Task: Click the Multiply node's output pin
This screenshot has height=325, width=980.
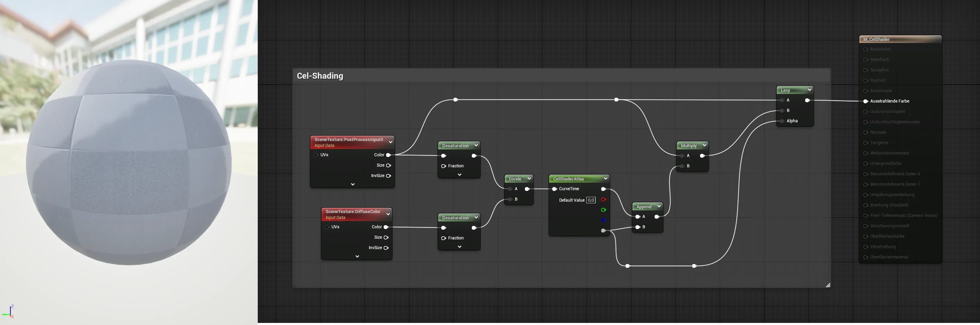Action: coord(702,156)
